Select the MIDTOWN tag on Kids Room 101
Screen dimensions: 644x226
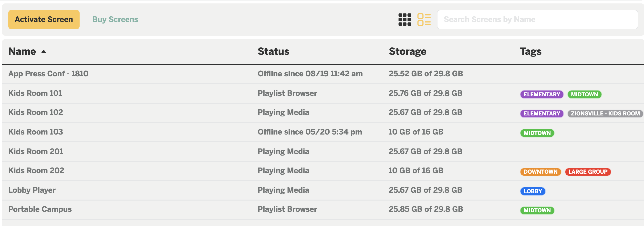(x=584, y=94)
